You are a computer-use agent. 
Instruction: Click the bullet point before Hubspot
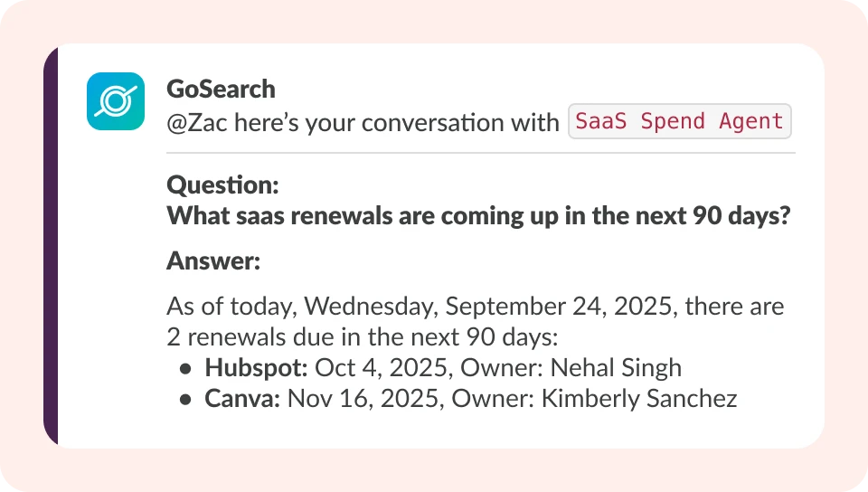[185, 369]
